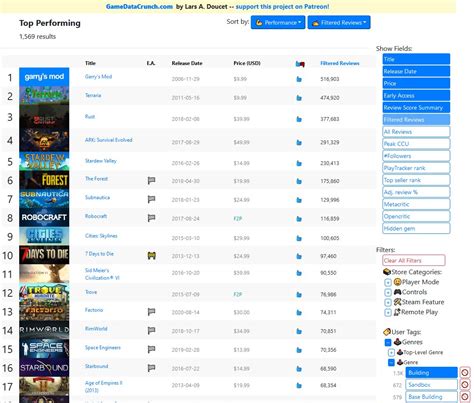Expand the Top-Level Genre node
Screen dimensions: 474x403
(391, 352)
